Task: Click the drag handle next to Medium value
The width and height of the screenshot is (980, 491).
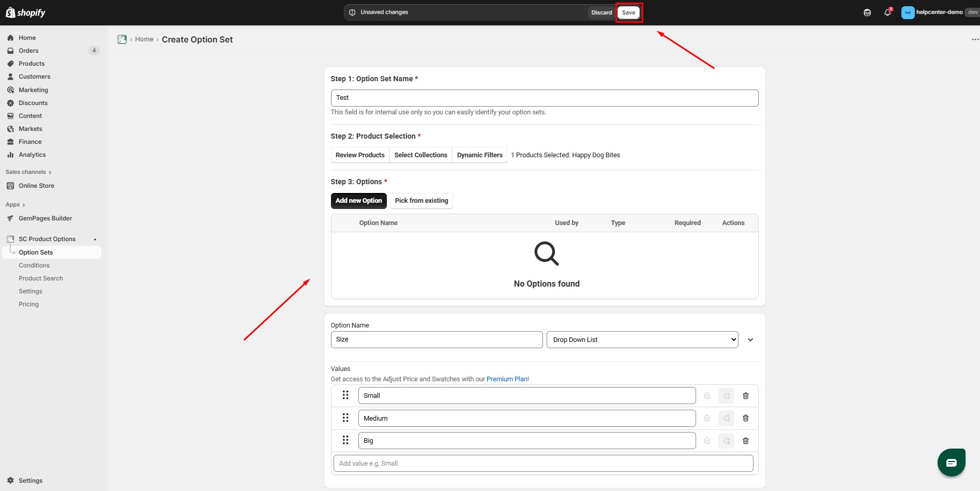Action: (x=345, y=418)
